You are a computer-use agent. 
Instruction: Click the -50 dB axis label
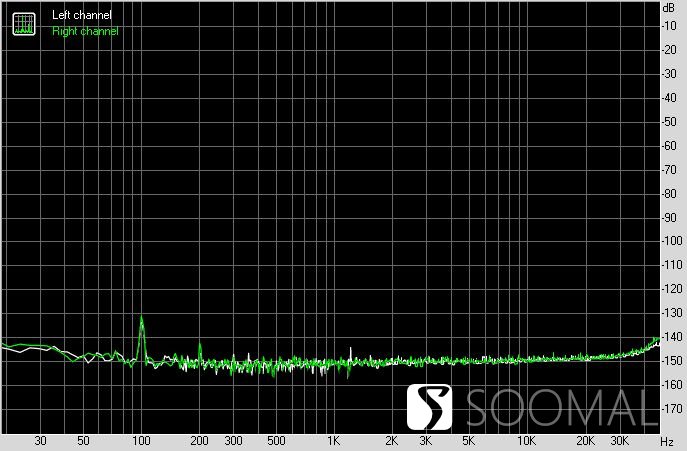coord(671,122)
